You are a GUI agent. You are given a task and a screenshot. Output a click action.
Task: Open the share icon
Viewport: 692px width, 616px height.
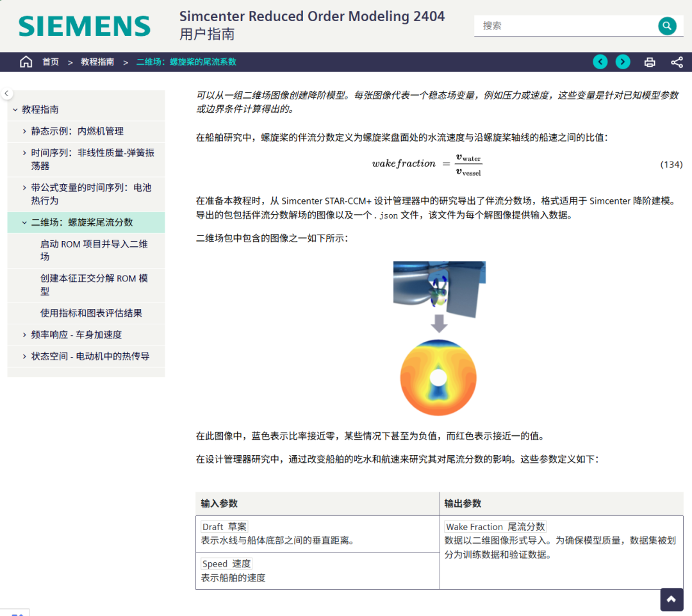pyautogui.click(x=677, y=62)
